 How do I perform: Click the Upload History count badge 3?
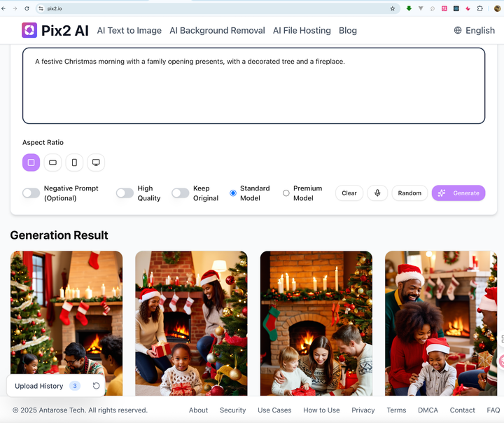tap(75, 386)
